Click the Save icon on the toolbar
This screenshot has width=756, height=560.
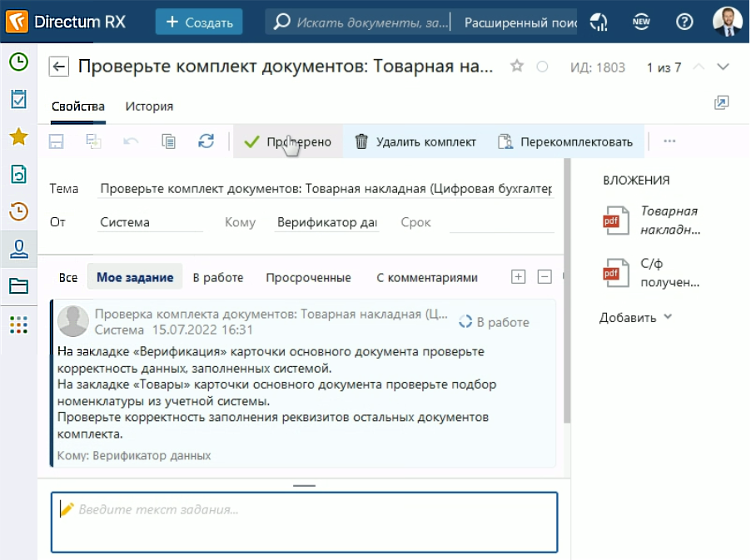(54, 141)
